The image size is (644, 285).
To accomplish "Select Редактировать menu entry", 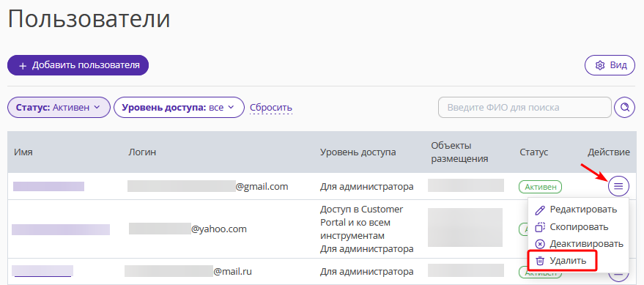I will click(583, 210).
